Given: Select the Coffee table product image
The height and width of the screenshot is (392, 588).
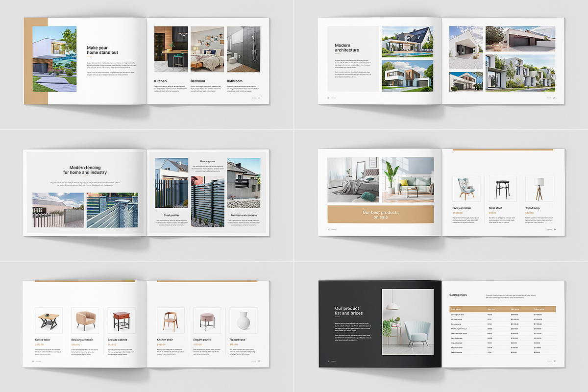Looking at the screenshot, I should pyautogui.click(x=49, y=320).
